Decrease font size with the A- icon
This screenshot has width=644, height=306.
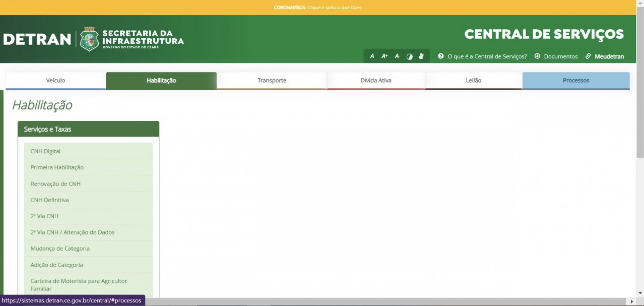coord(397,56)
